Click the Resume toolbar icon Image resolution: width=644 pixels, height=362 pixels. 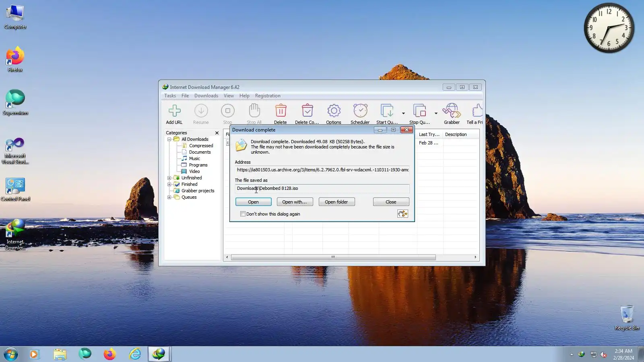pos(201,111)
